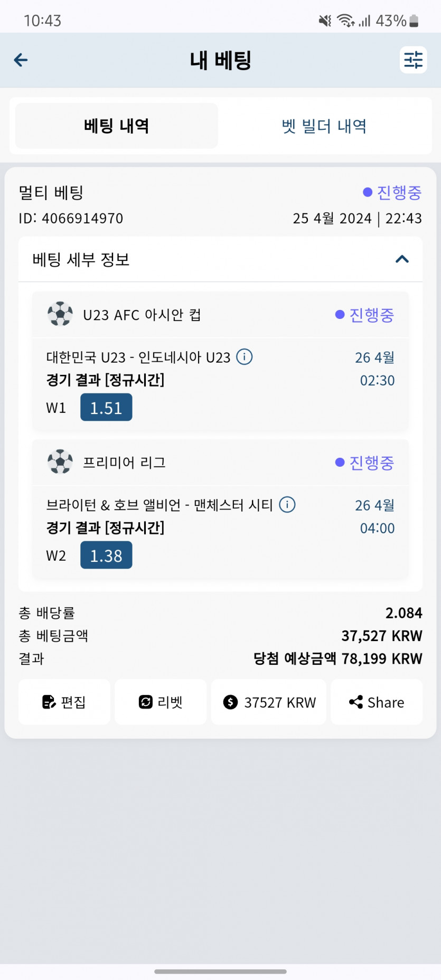This screenshot has width=441, height=980.
Task: Switch to 벳 빌더 내역 tab
Action: 324,126
